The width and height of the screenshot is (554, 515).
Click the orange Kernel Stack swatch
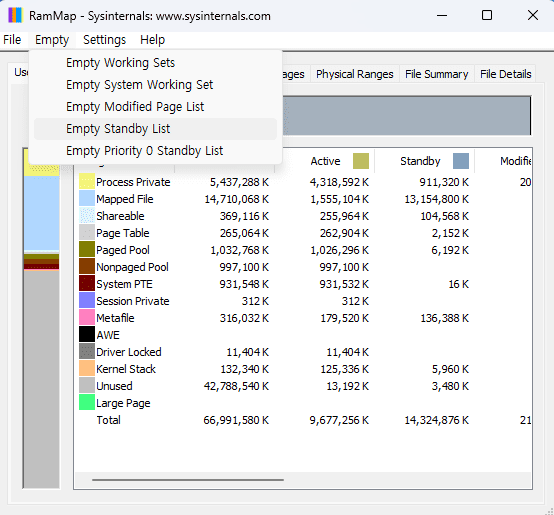pyautogui.click(x=87, y=369)
